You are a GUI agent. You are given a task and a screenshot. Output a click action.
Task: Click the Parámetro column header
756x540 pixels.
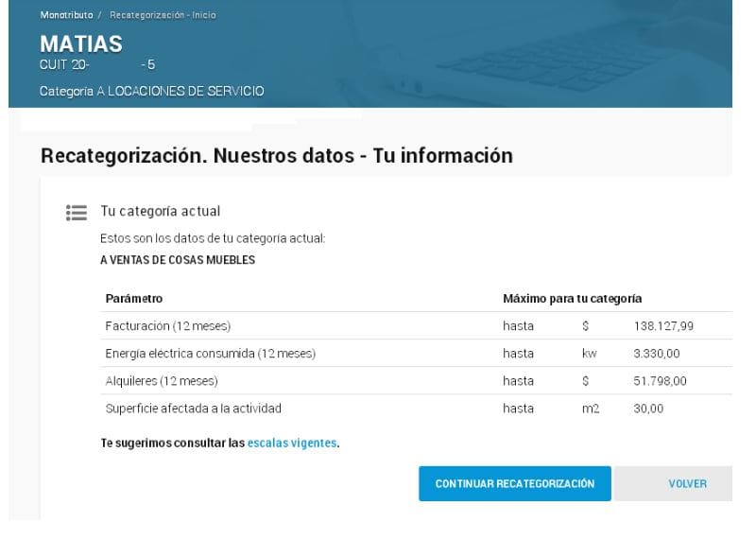coord(133,299)
